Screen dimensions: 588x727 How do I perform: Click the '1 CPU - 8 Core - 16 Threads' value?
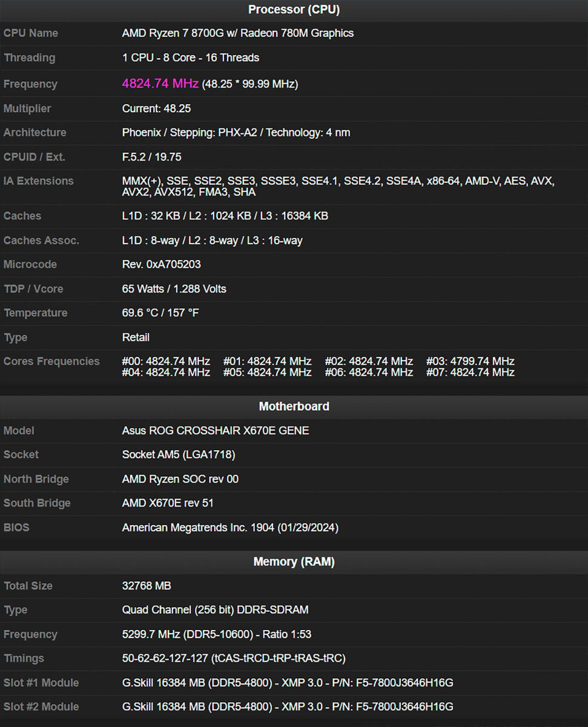[x=191, y=58]
